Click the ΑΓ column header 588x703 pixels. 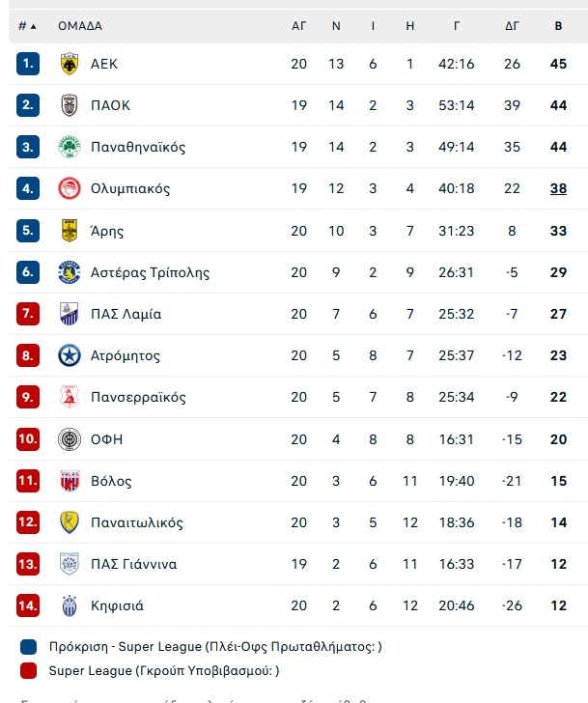pos(299,26)
